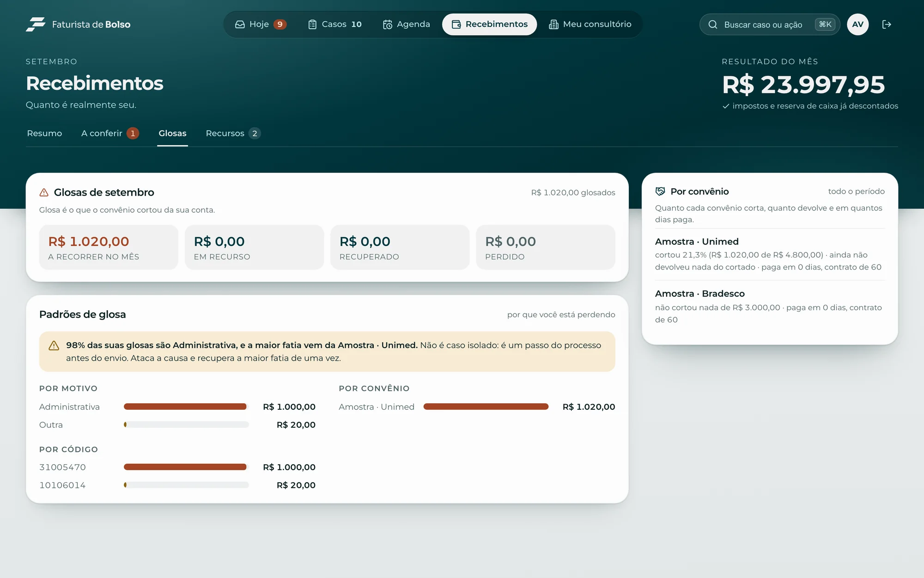
Task: Switch to the Resumo tab
Action: pyautogui.click(x=44, y=133)
